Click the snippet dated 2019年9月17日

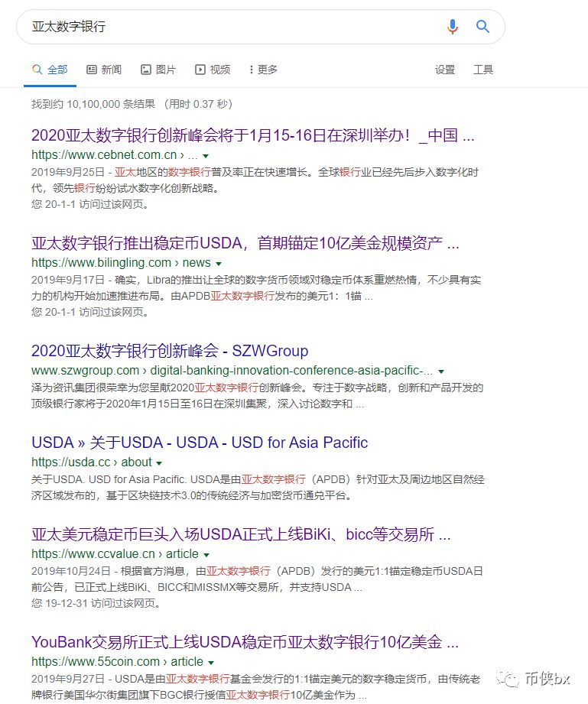tap(256, 288)
